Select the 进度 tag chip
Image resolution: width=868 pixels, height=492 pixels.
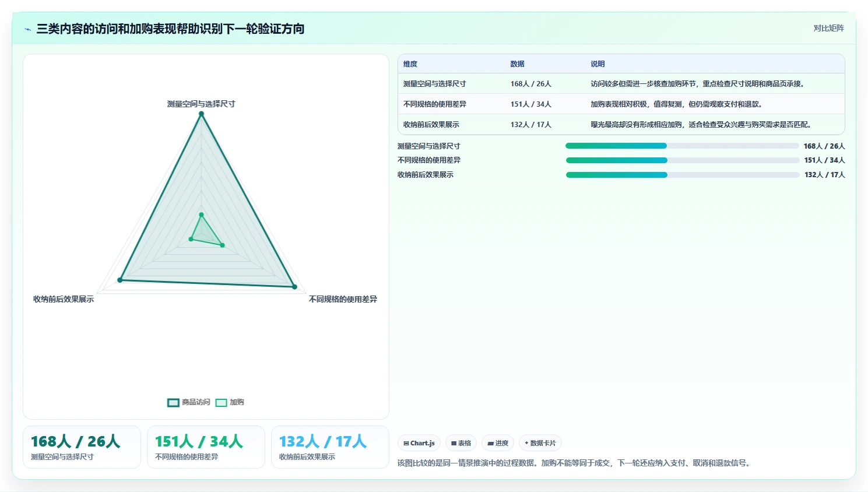coord(498,443)
